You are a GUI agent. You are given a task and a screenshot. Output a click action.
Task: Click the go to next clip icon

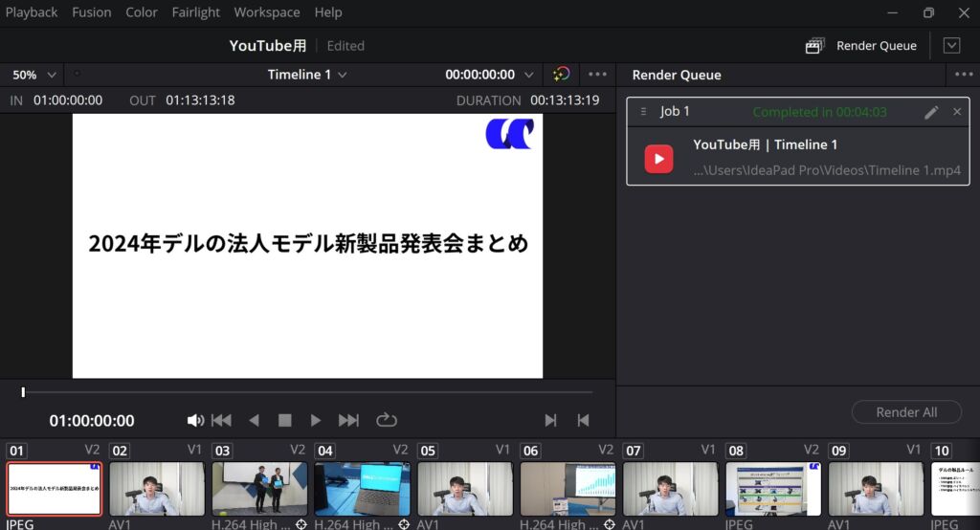[x=550, y=420]
